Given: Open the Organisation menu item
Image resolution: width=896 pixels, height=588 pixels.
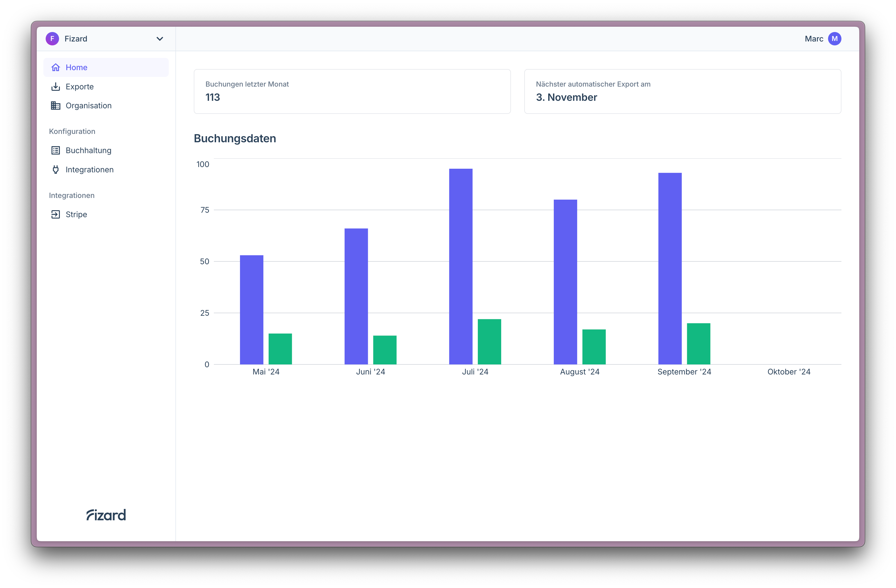Looking at the screenshot, I should coord(89,106).
